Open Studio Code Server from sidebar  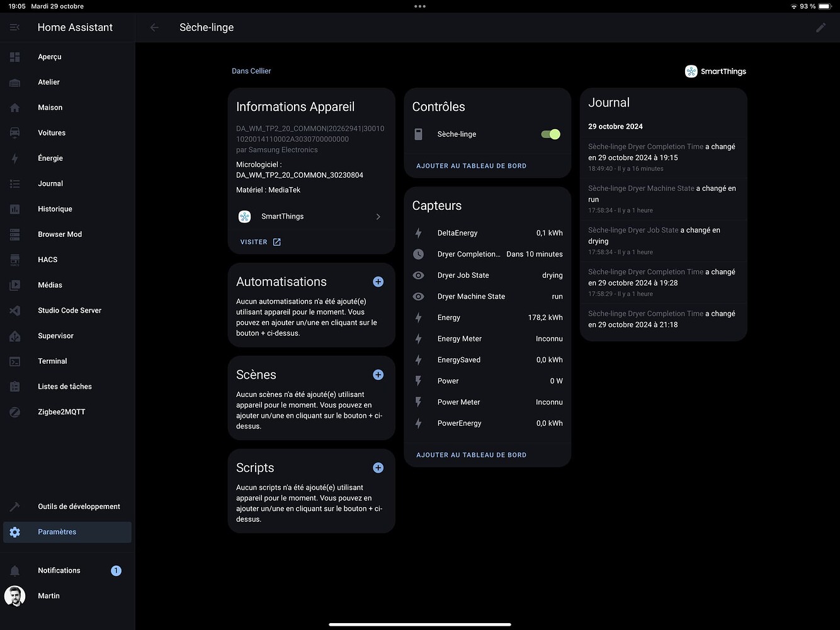pyautogui.click(x=69, y=310)
